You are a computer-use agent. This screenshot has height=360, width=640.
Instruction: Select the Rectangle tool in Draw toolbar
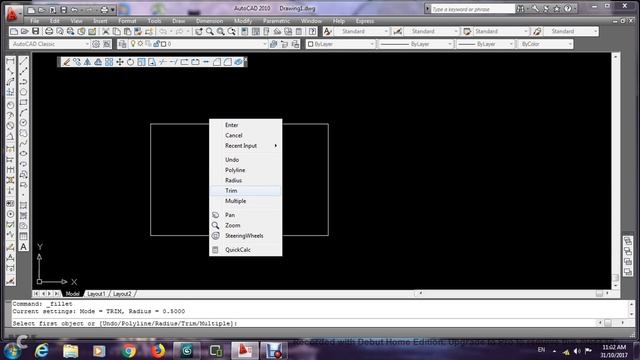tap(24, 102)
